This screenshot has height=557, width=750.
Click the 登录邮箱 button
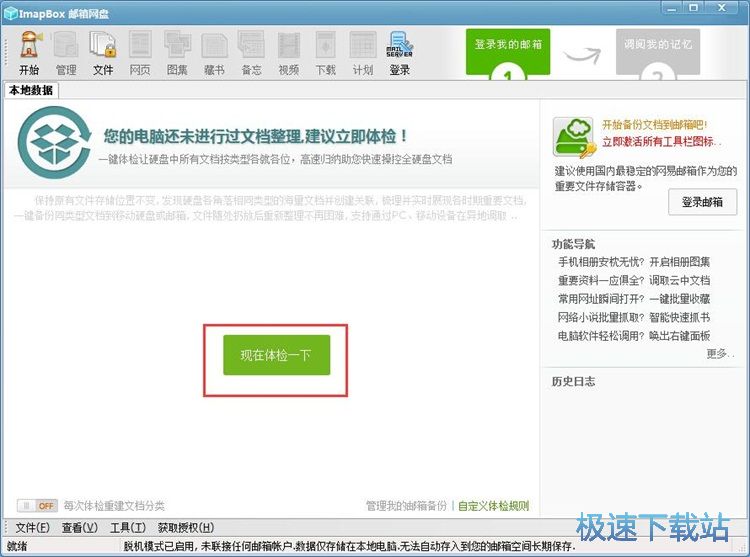pos(702,202)
